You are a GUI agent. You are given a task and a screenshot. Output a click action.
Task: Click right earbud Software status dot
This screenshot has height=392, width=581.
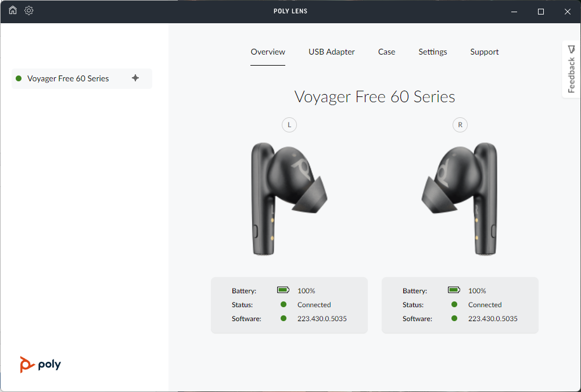454,318
